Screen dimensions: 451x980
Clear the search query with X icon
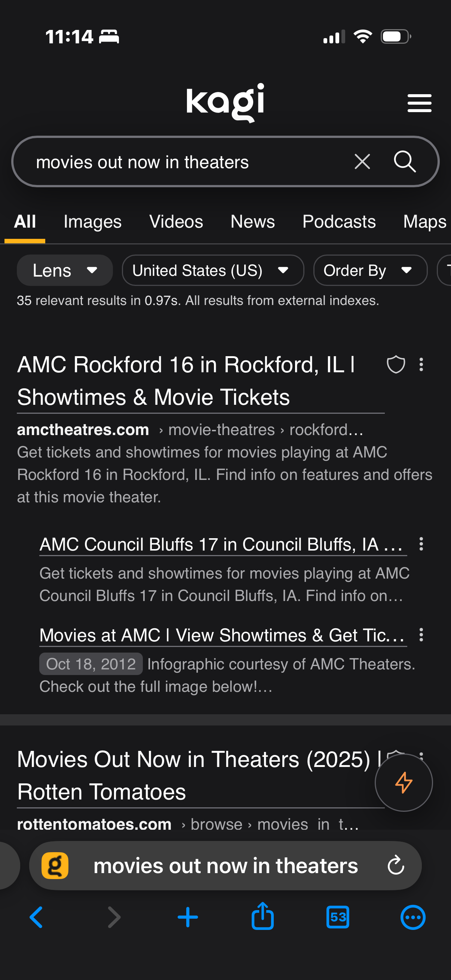pos(362,162)
